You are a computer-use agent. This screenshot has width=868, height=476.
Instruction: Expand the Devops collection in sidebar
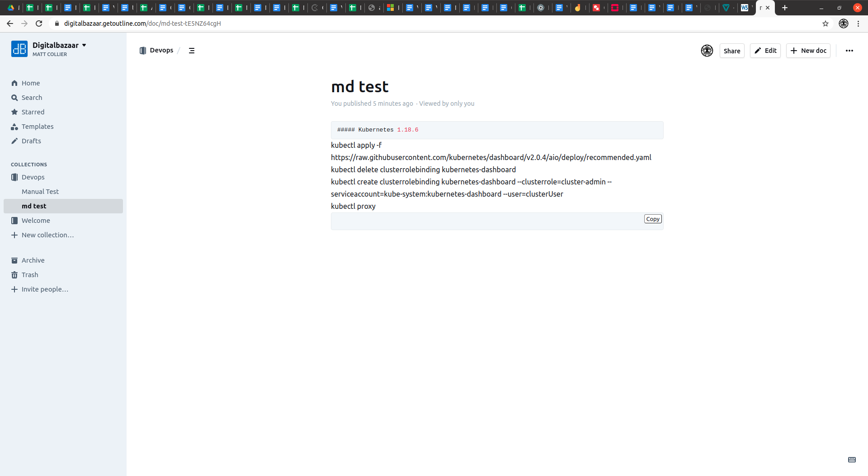(x=33, y=177)
